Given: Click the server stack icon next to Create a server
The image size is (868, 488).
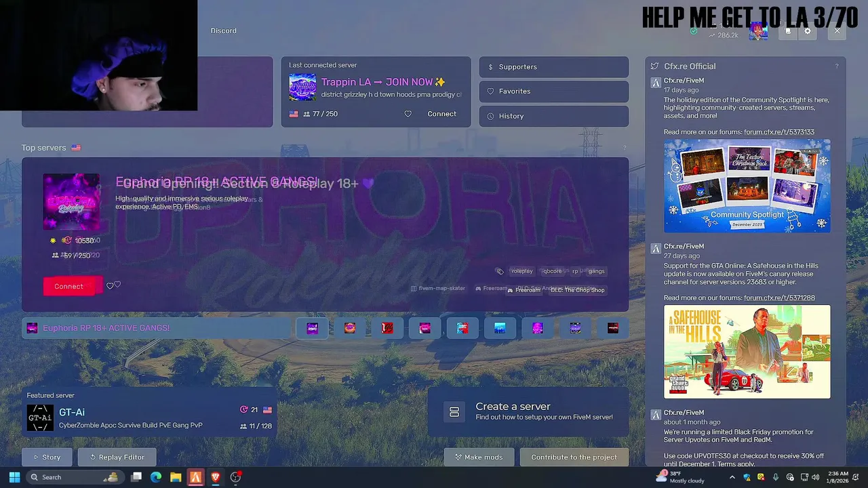Looking at the screenshot, I should [x=454, y=412].
